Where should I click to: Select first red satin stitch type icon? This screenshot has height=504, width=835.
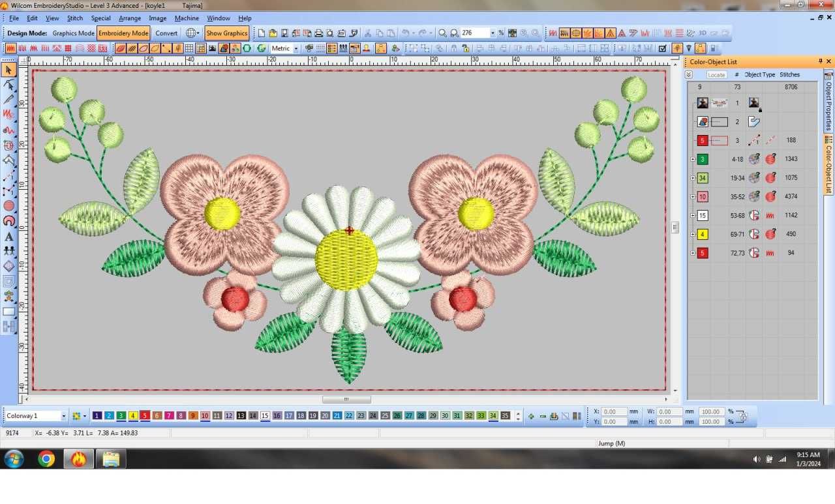pos(10,48)
